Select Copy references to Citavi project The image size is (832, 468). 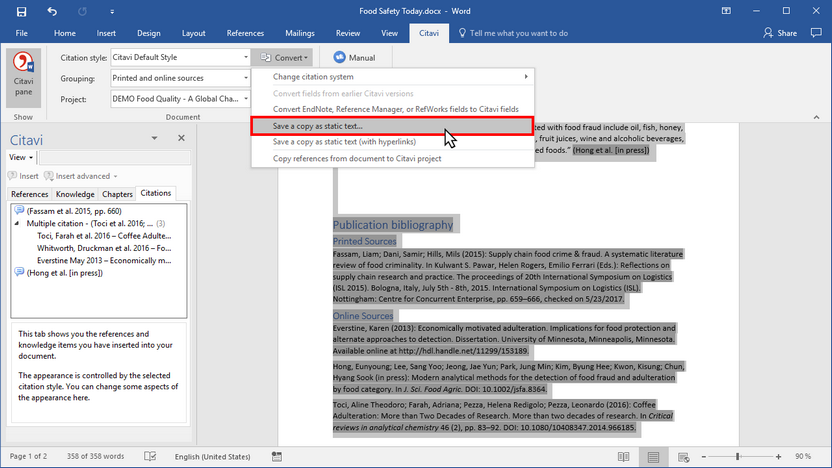(393, 158)
